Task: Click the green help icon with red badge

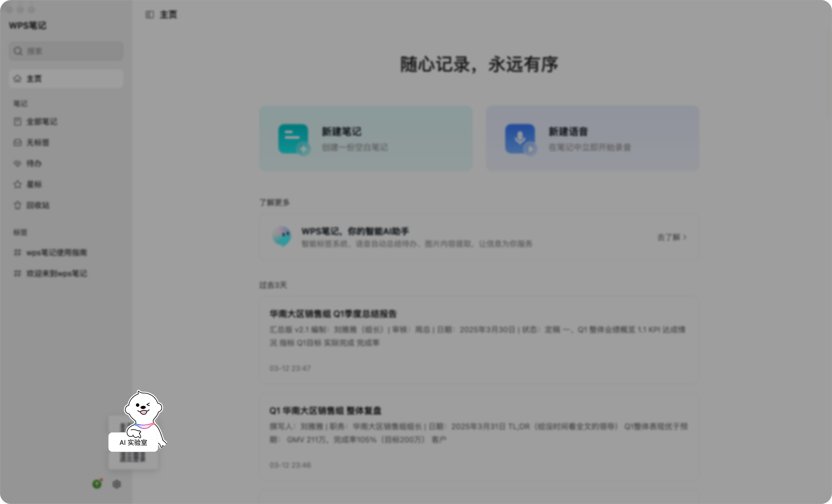Action: (x=97, y=484)
